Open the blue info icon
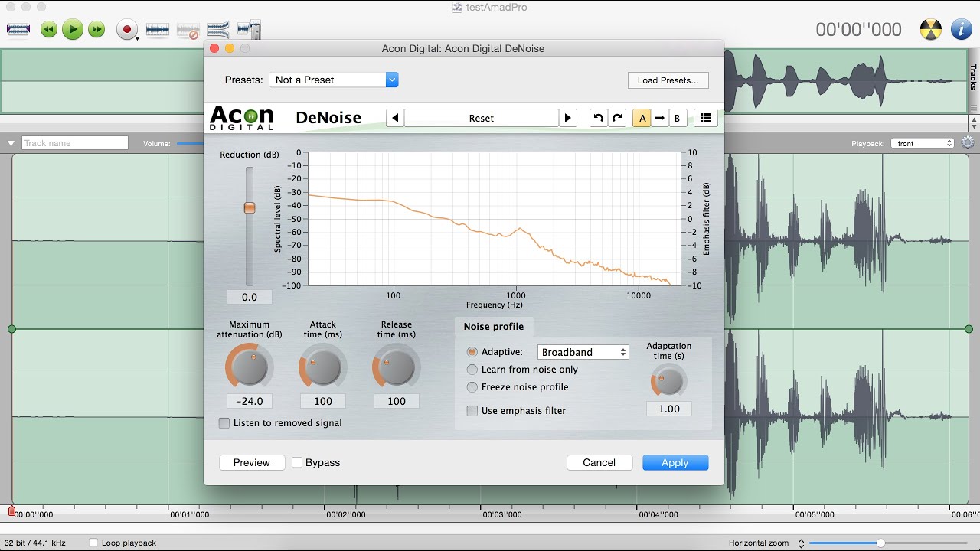This screenshot has height=551, width=980. [x=962, y=30]
